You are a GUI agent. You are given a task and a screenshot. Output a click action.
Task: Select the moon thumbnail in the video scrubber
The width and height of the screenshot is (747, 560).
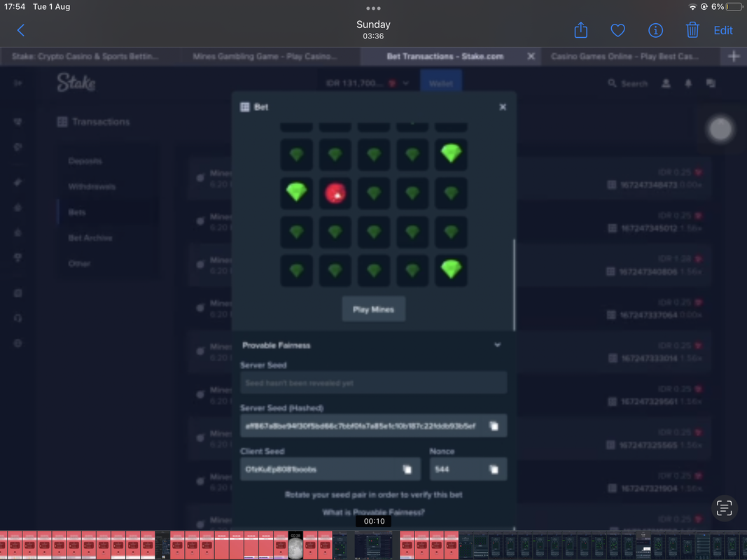[x=295, y=545]
